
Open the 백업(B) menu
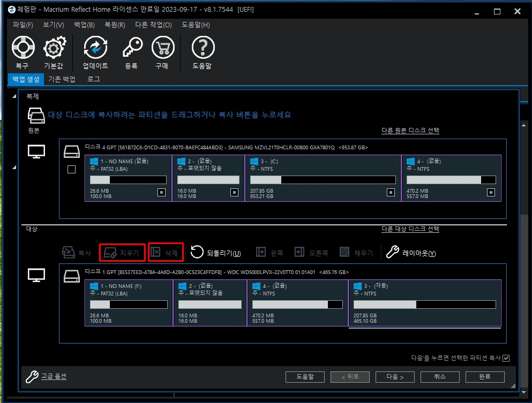coord(84,25)
